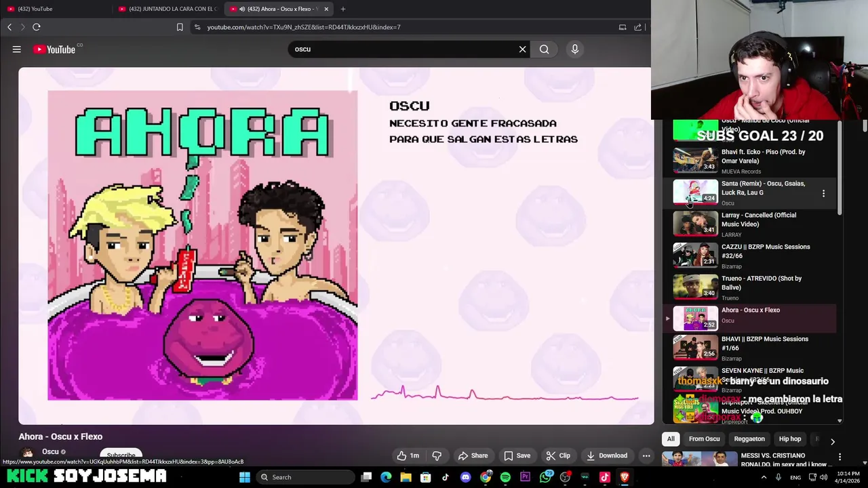Open Task View on the taskbar
This screenshot has width=868, height=488.
click(x=366, y=477)
